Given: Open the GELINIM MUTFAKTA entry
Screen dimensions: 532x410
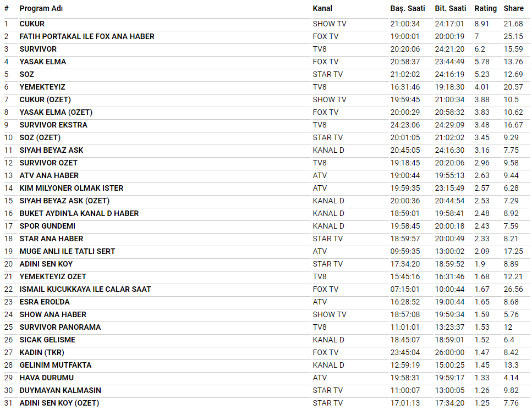Looking at the screenshot, I should (x=56, y=365).
